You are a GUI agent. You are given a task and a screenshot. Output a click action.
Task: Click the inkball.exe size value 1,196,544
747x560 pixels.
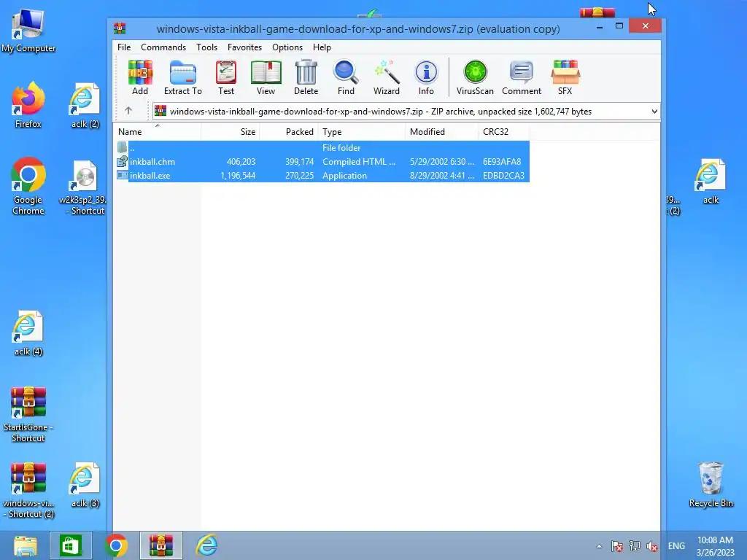click(x=238, y=175)
